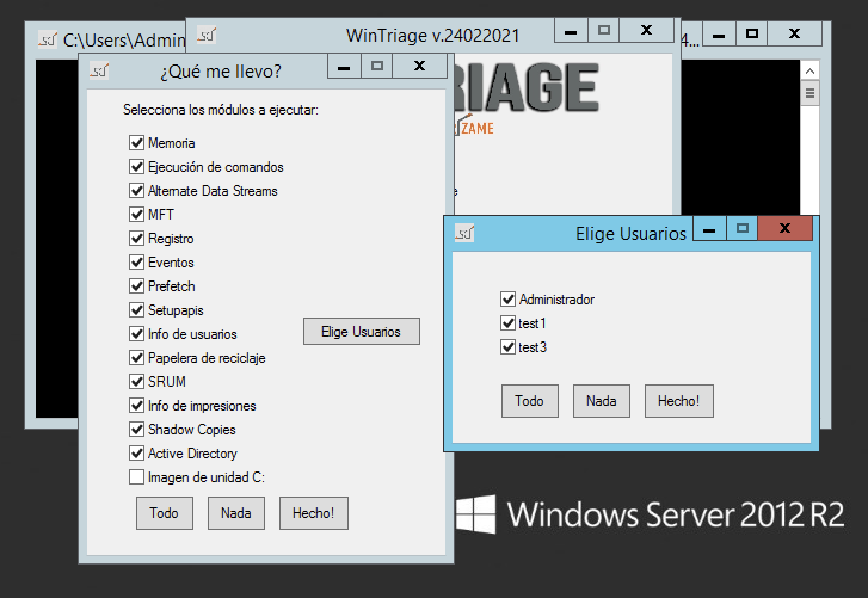Click the 'Selecciona los módulos a ejecutar:' label

point(221,110)
